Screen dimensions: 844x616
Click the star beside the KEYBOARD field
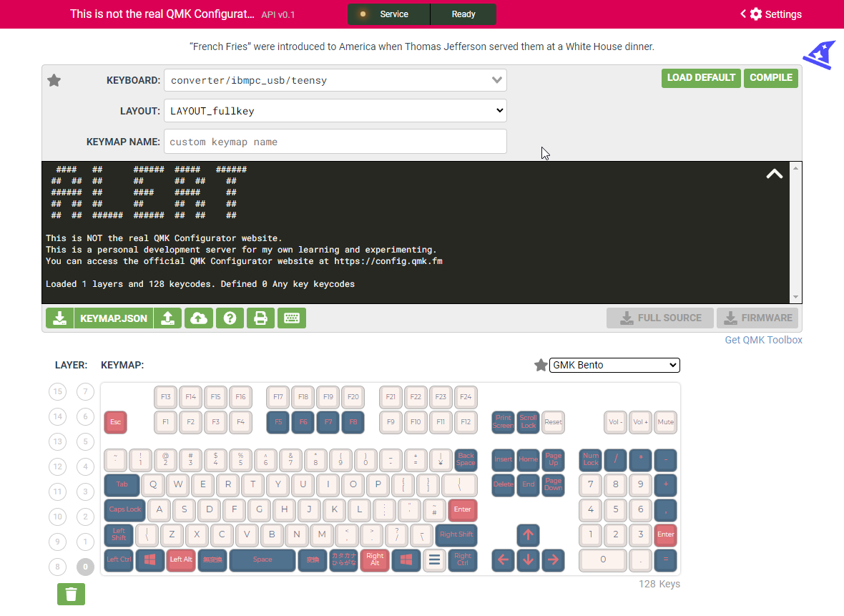[54, 80]
